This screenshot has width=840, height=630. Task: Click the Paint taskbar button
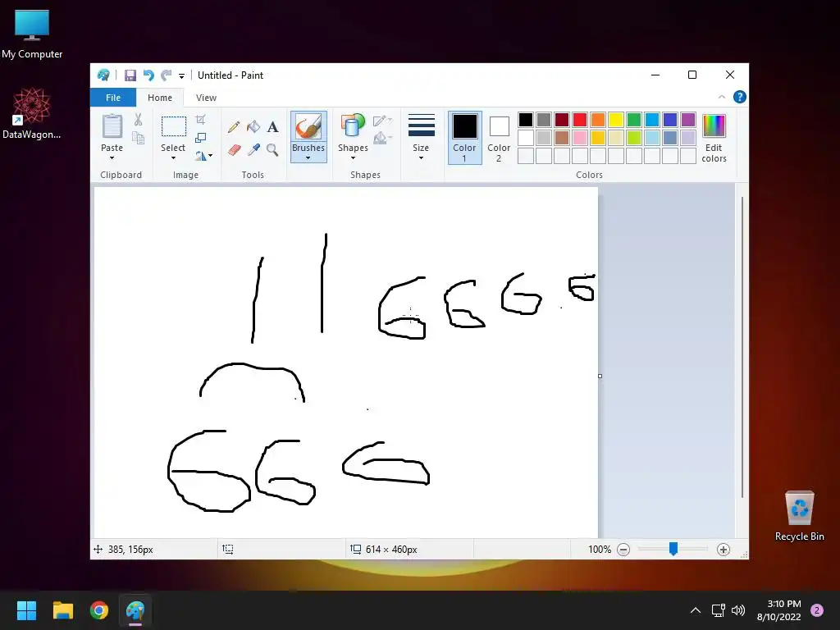pyautogui.click(x=135, y=610)
